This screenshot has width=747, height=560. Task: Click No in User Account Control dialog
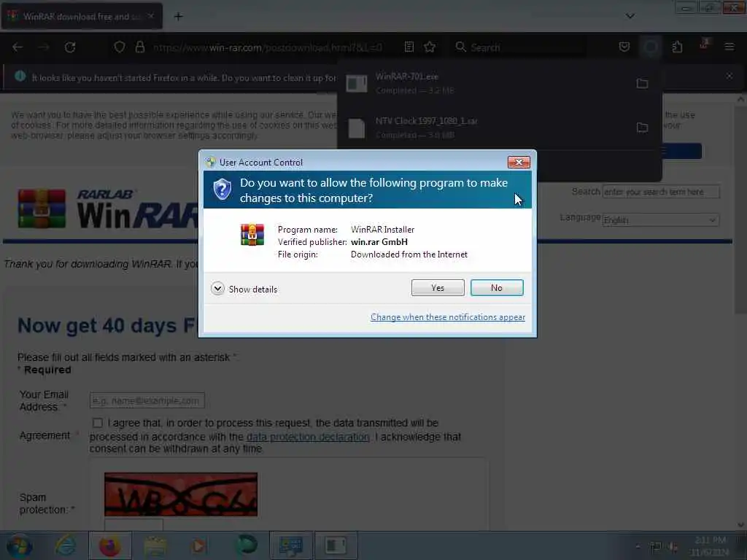[x=496, y=287]
